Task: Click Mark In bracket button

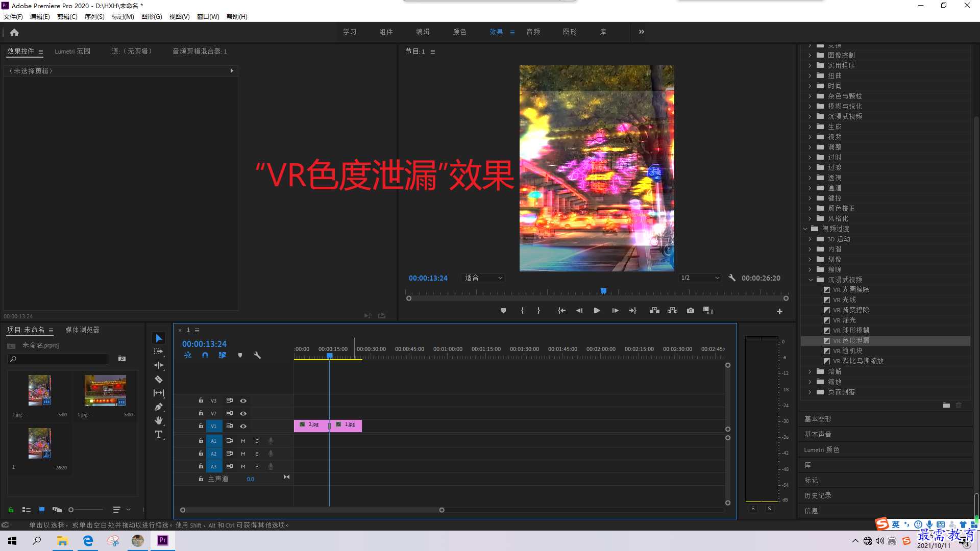Action: point(522,311)
